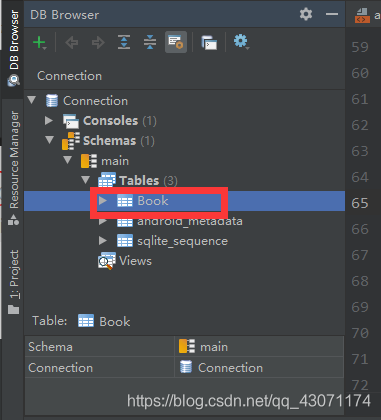Click the DB Browser panel title
The height and width of the screenshot is (420, 381).
coord(65,15)
